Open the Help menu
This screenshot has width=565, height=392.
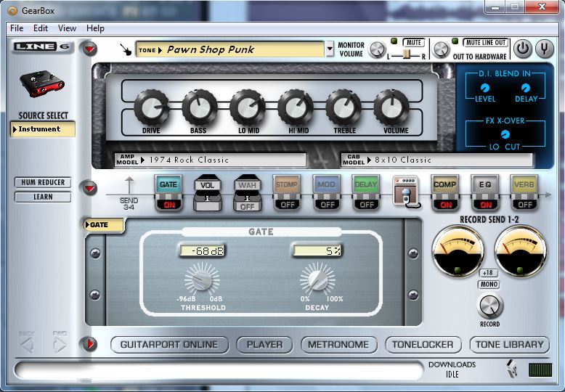(95, 28)
